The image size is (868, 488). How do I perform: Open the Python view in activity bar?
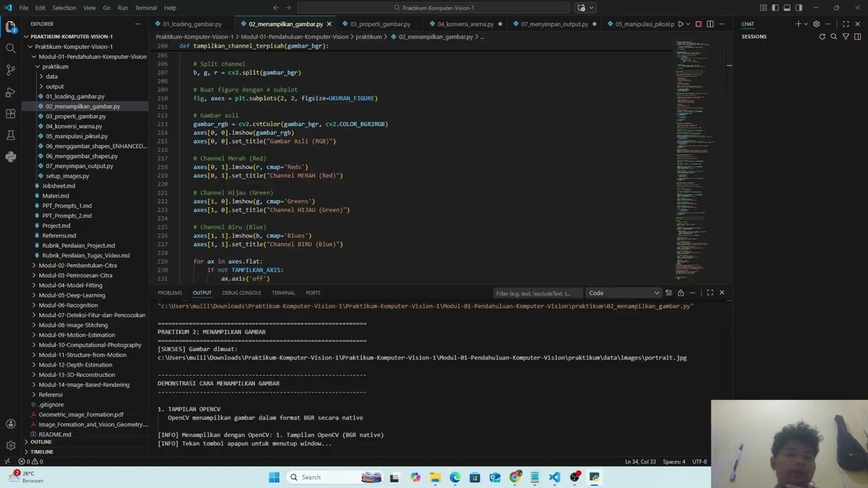[10, 157]
